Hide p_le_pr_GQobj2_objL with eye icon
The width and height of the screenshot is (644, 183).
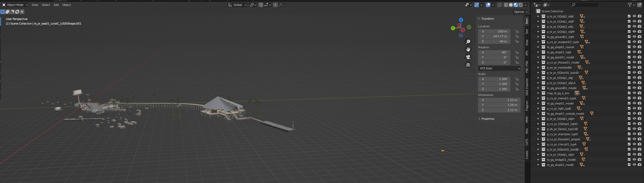point(634,26)
